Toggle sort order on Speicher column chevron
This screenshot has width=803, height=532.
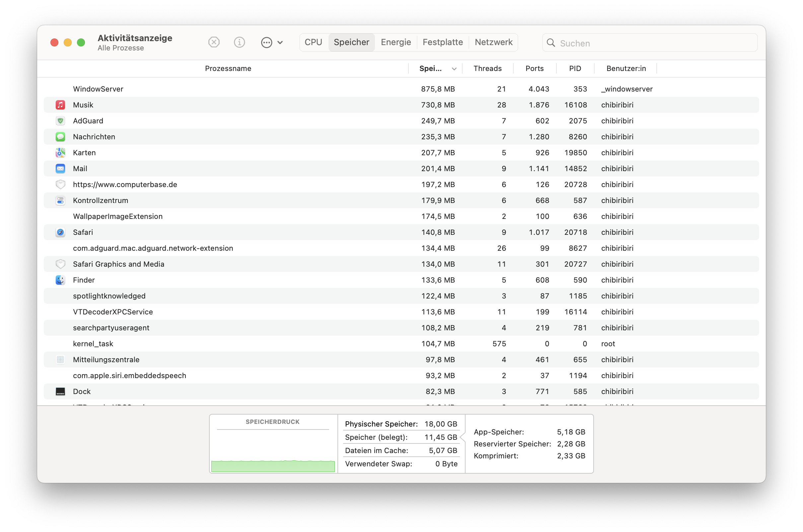(x=454, y=69)
